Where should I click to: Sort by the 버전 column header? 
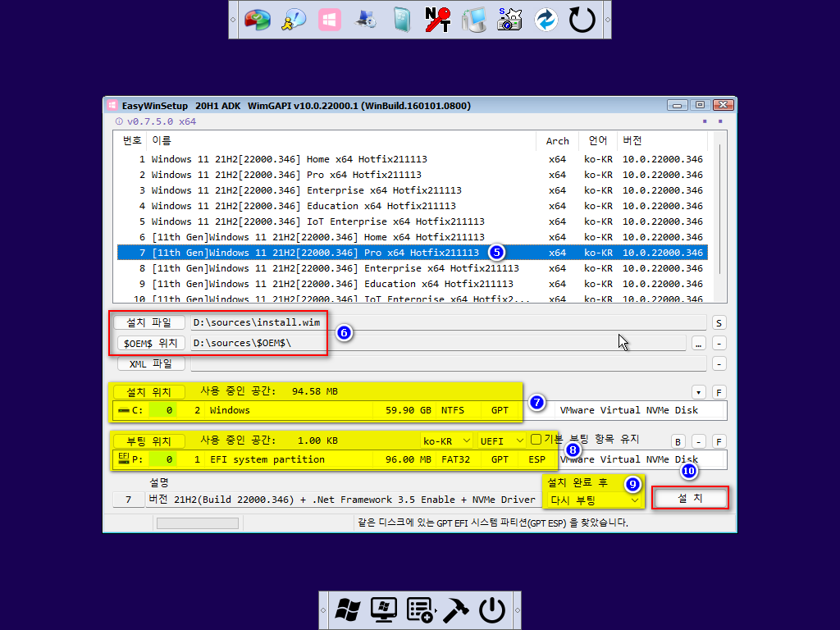(x=662, y=141)
